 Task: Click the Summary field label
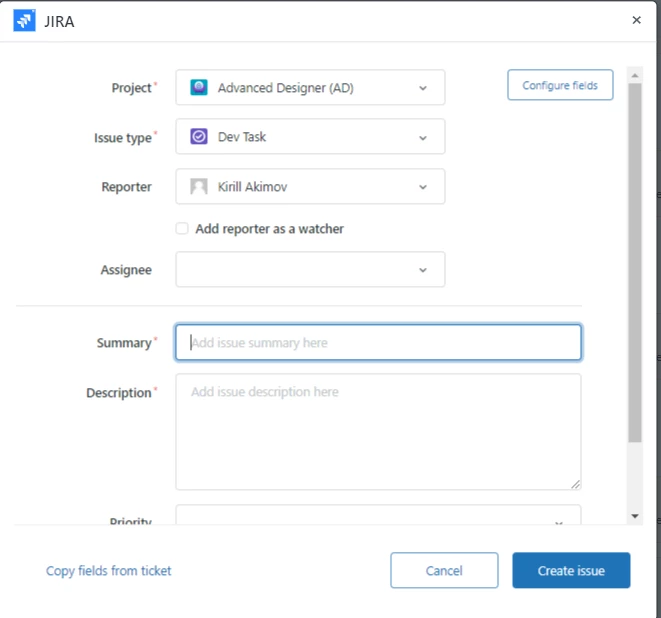(x=124, y=343)
